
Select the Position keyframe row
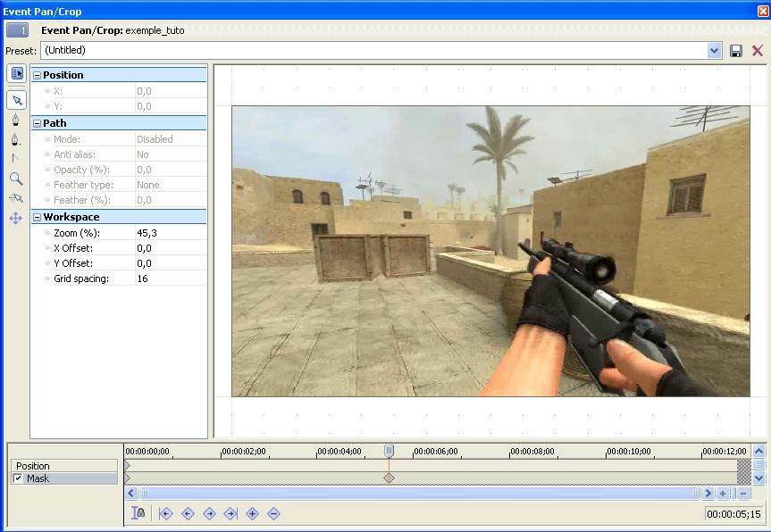click(x=64, y=466)
